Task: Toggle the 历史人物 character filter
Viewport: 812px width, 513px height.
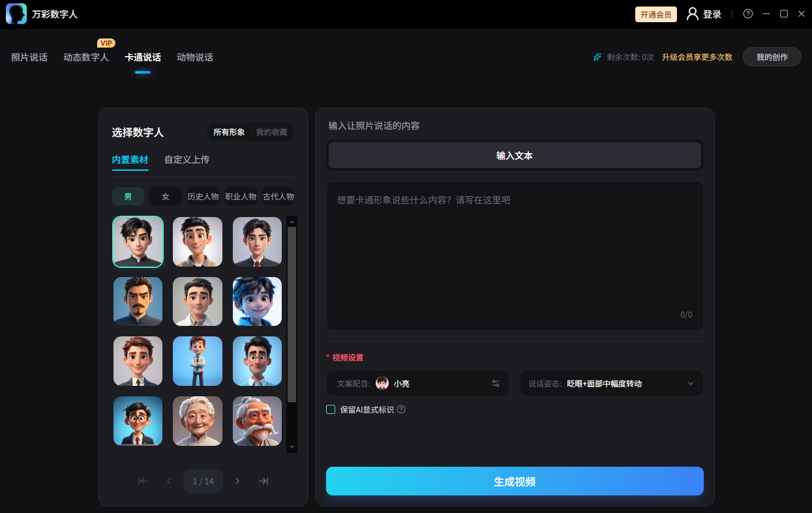Action: (x=203, y=196)
